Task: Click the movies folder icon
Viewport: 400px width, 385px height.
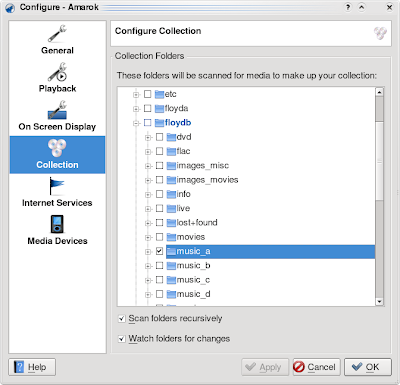Action: point(171,237)
